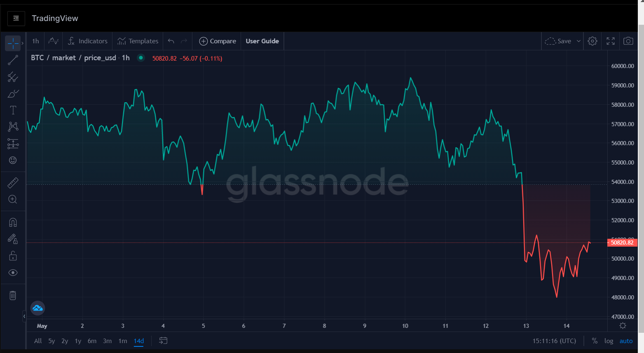Select the 6m date range
Image resolution: width=644 pixels, height=353 pixels.
92,341
